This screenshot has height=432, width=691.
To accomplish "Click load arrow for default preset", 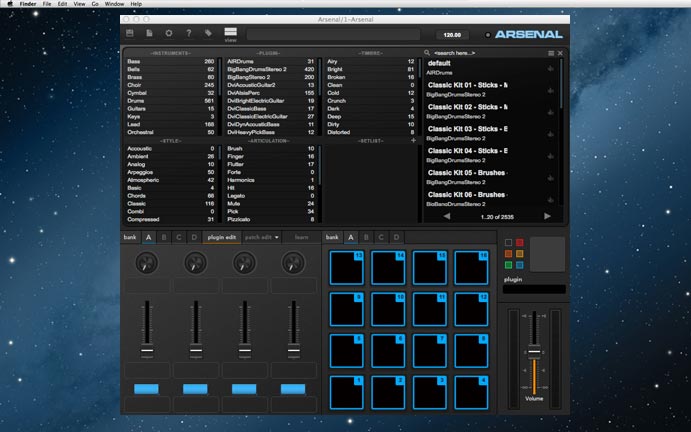I will tap(550, 68).
